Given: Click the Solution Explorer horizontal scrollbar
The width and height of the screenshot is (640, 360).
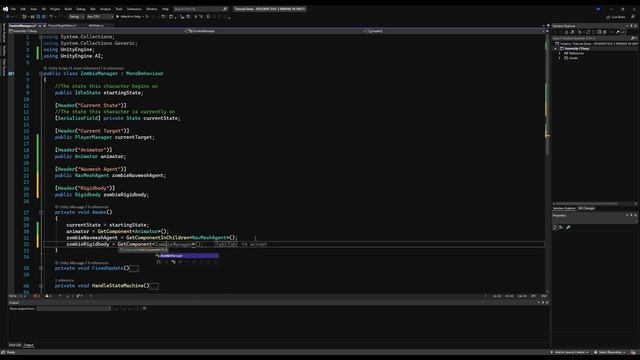Looking at the screenshot, I should click(x=594, y=204).
